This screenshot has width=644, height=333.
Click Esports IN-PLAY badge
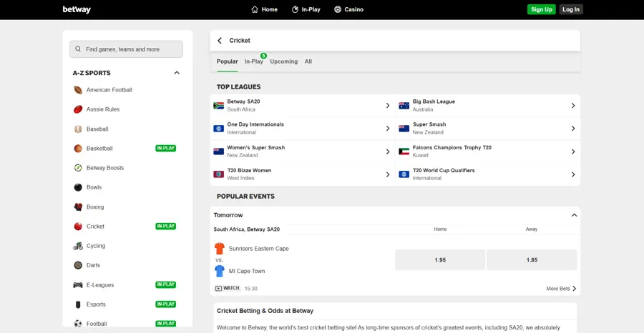pyautogui.click(x=165, y=304)
